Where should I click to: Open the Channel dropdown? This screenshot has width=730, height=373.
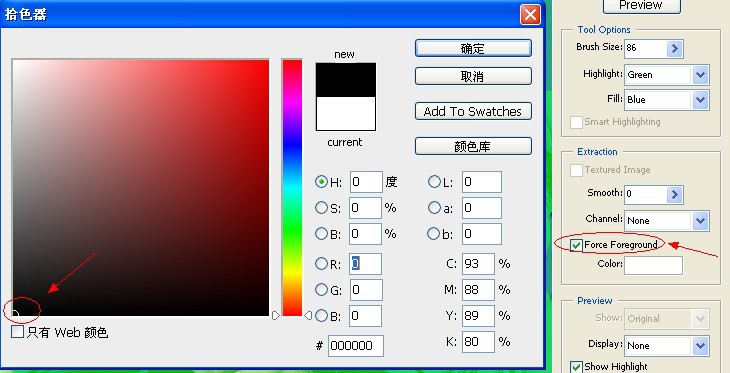coord(700,221)
